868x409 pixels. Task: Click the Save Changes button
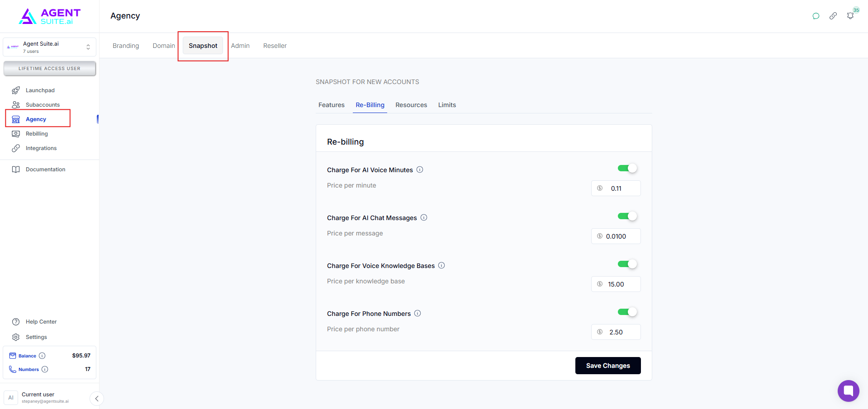pyautogui.click(x=608, y=366)
